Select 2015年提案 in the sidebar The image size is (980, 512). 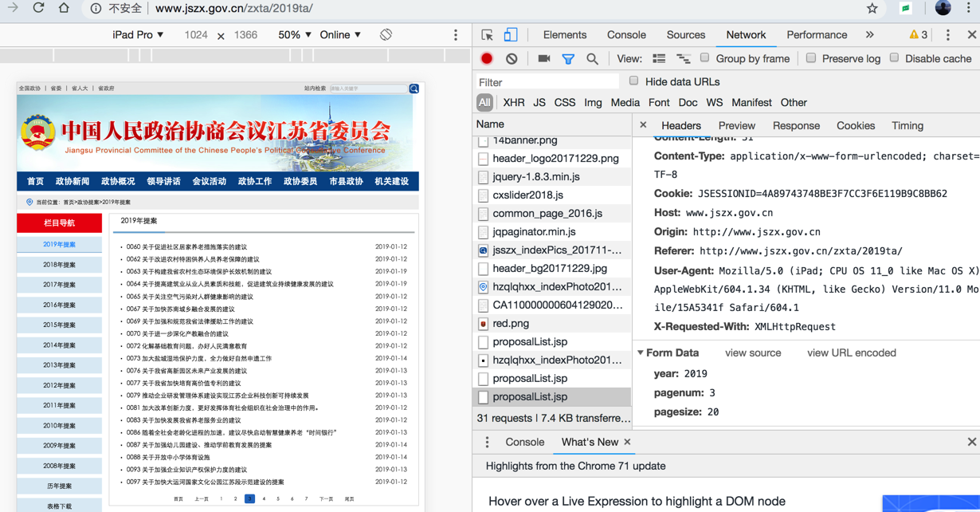(x=59, y=325)
